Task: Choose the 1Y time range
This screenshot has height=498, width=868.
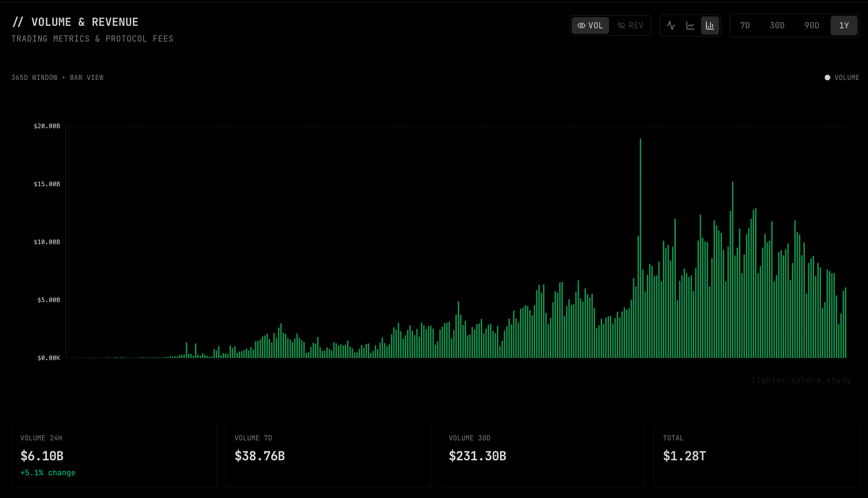Action: tap(844, 25)
